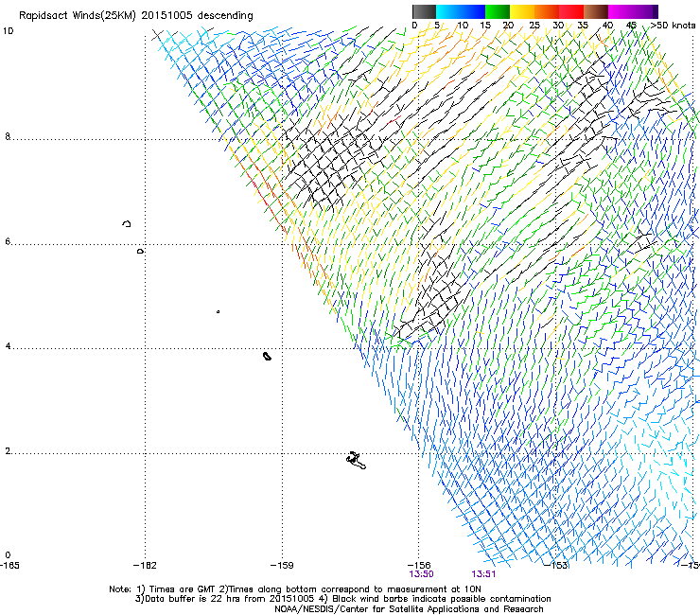Select the green 15-20 knots legend swatch
This screenshot has width=700, height=615.
click(x=498, y=11)
